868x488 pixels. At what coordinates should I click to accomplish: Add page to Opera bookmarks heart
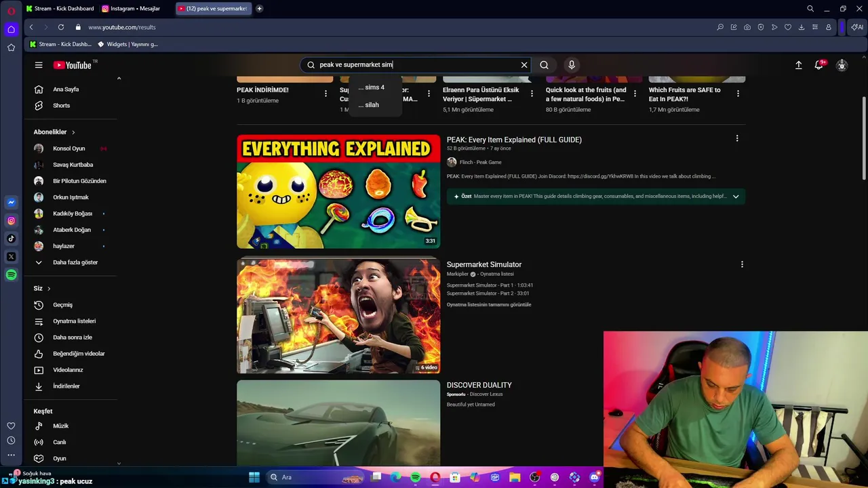[x=788, y=27]
